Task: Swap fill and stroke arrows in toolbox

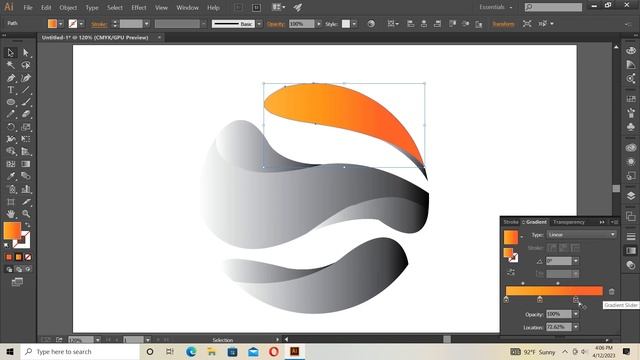Action: click(28, 224)
